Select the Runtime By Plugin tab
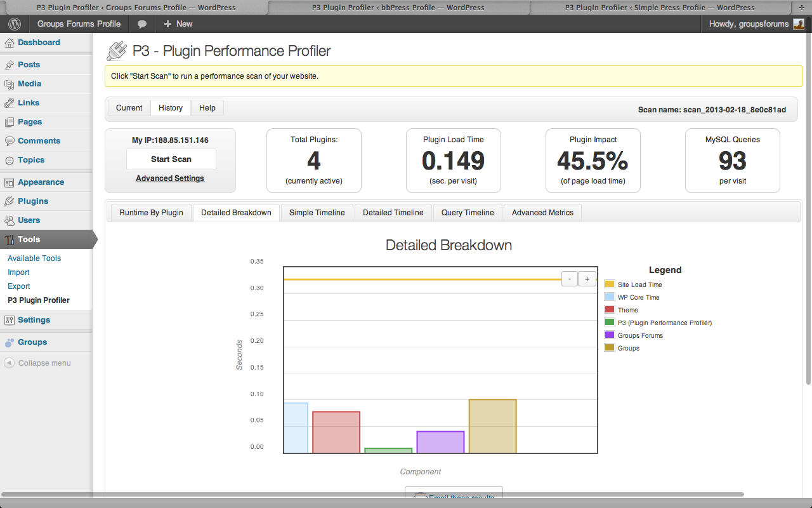Screen dimensions: 812x508 [x=151, y=213]
